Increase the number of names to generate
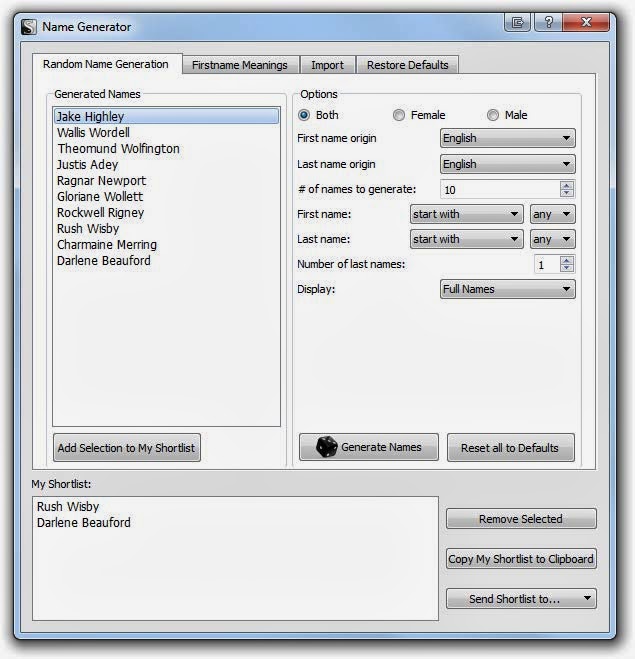This screenshot has height=659, width=635. click(566, 186)
